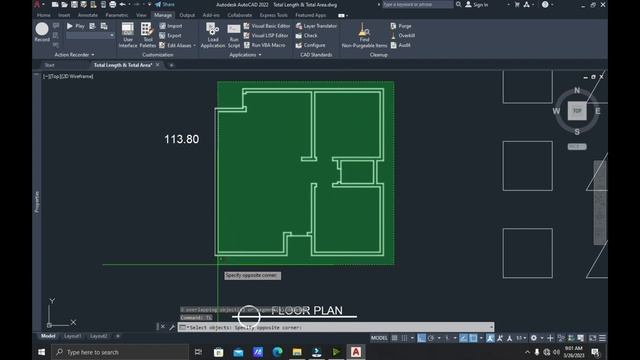Switch to the Insert ribbon tab
Viewport: 640px width, 360px height.
(x=64, y=15)
